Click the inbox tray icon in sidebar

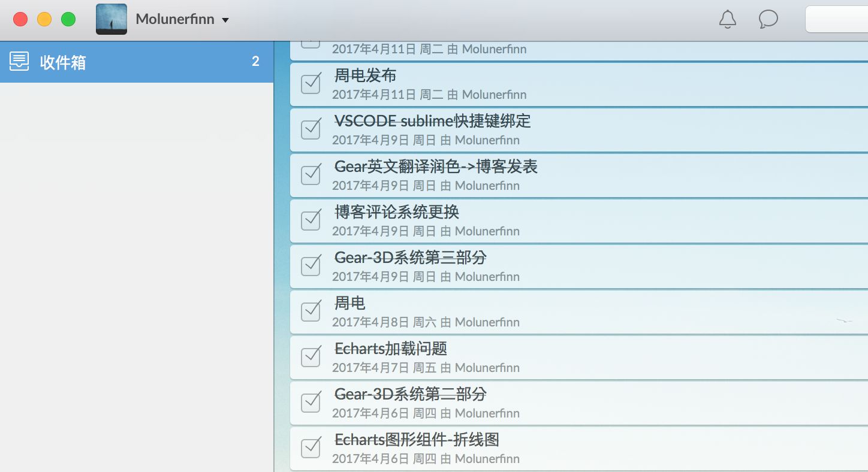click(x=19, y=61)
